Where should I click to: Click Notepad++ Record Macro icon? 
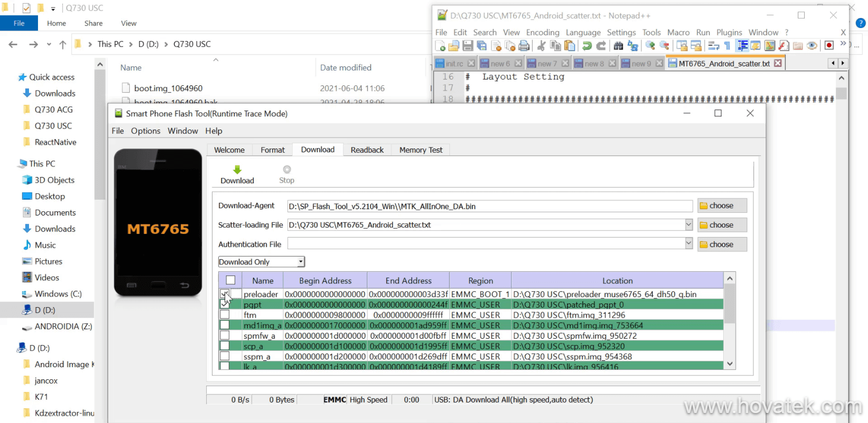829,46
